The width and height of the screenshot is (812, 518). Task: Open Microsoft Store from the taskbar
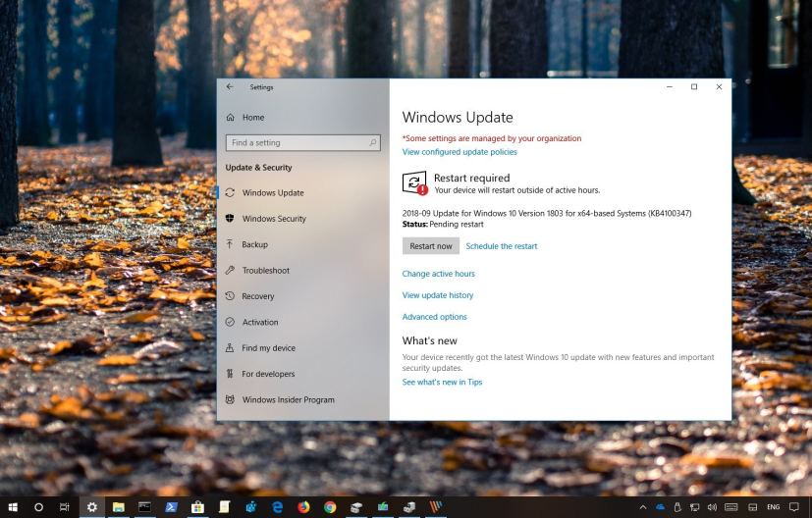coord(197,507)
